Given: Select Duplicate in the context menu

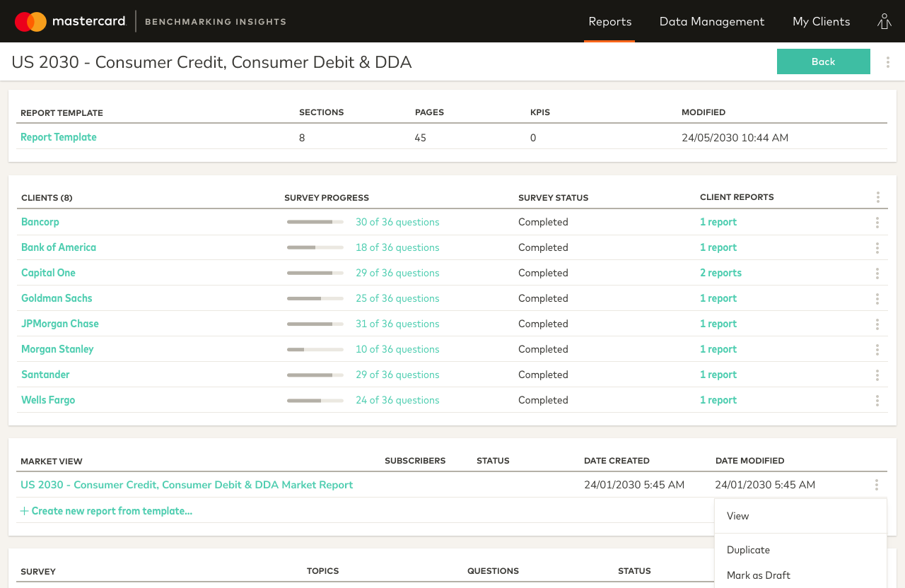Looking at the screenshot, I should 800,550.
